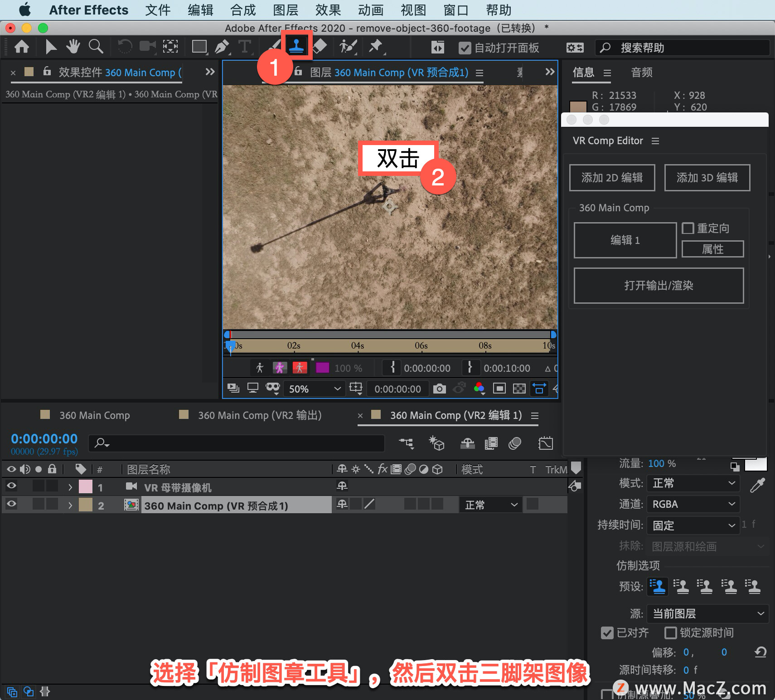Toggle transparency grid in viewer
The image size is (775, 700).
pos(519,389)
